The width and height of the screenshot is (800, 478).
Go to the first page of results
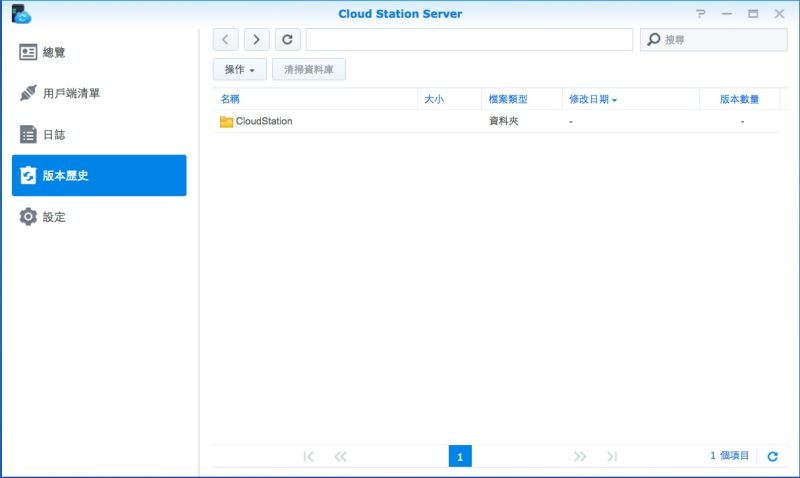308,456
